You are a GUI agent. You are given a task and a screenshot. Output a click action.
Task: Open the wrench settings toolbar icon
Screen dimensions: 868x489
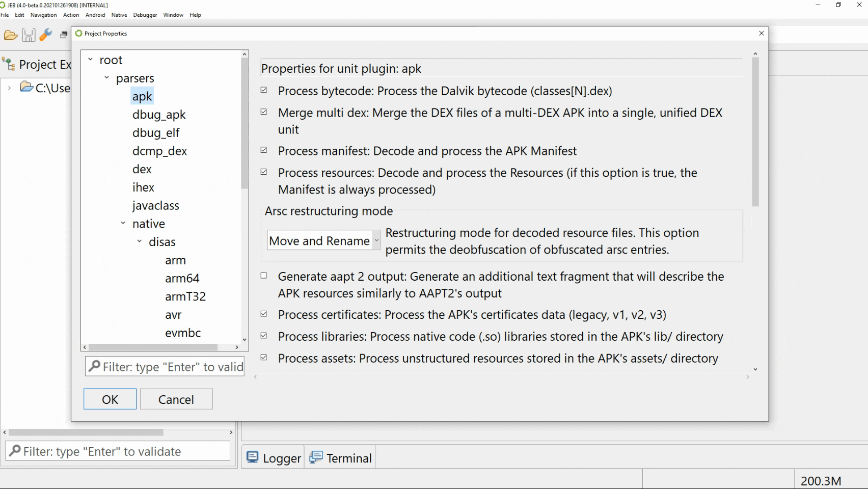(x=46, y=35)
